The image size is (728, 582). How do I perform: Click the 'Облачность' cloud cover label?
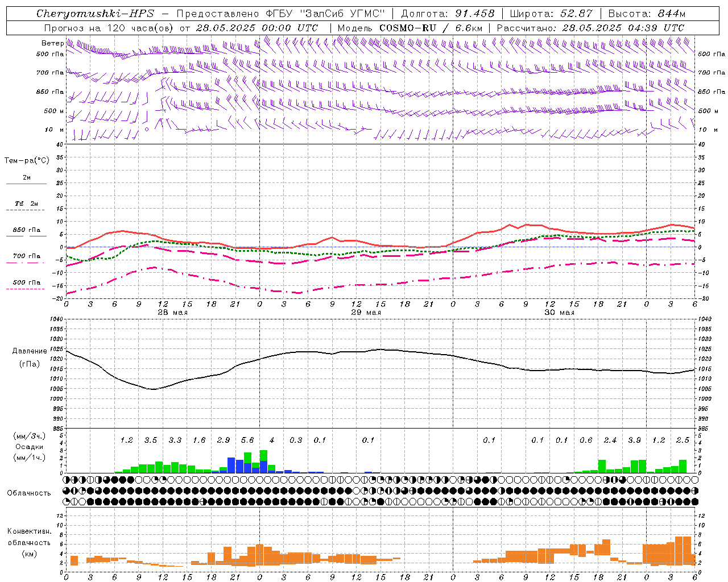[x=29, y=493]
